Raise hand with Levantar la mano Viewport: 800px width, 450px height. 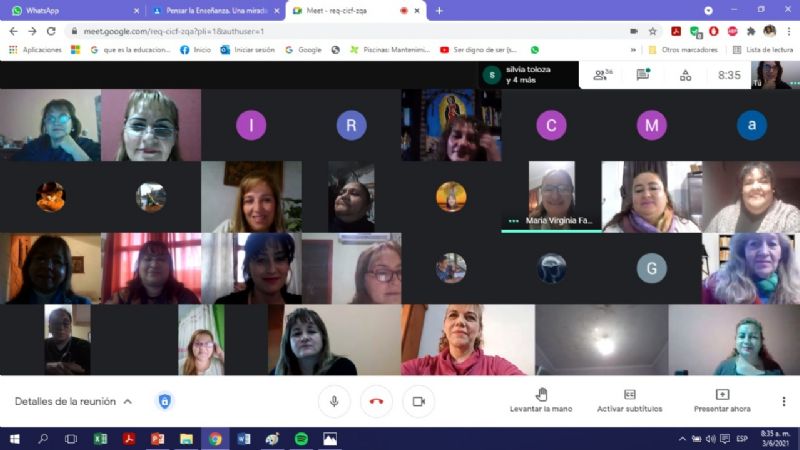541,401
